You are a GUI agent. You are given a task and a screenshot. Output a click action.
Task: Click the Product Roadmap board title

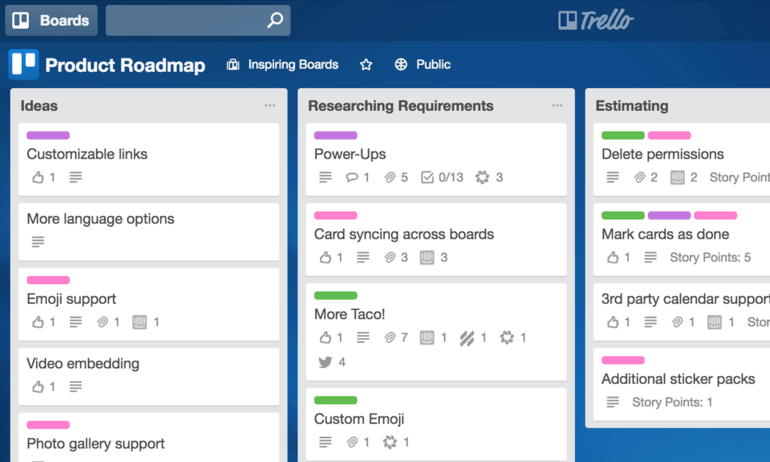click(x=125, y=65)
